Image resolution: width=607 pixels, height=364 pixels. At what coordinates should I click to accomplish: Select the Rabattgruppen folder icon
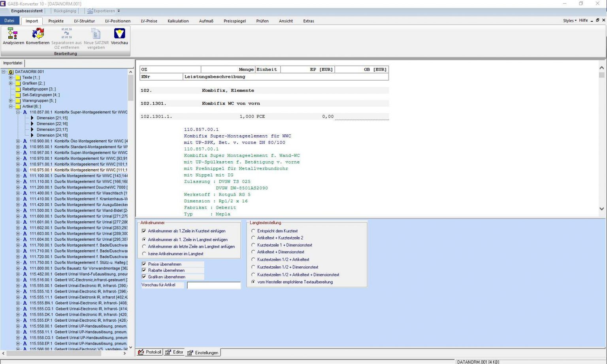coord(18,89)
